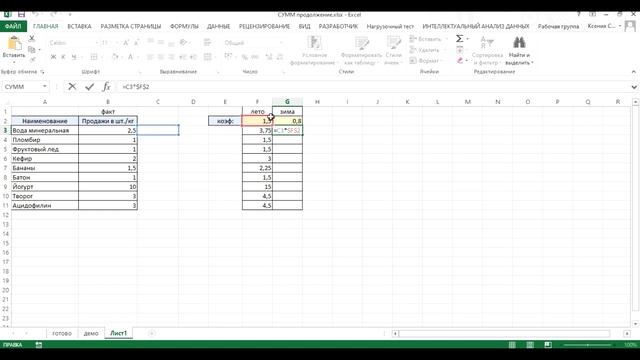Cancel formula entry with the X icon

click(x=72, y=87)
